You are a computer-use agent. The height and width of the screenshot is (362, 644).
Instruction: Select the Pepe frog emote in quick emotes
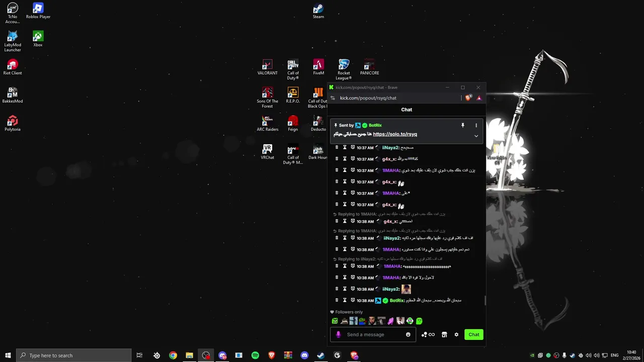pos(362,321)
